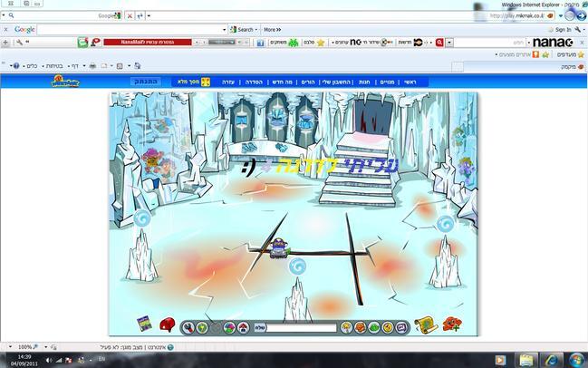The width and height of the screenshot is (588, 368).
Task: Open the nana search box dropdown arrow
Action: coord(449,43)
